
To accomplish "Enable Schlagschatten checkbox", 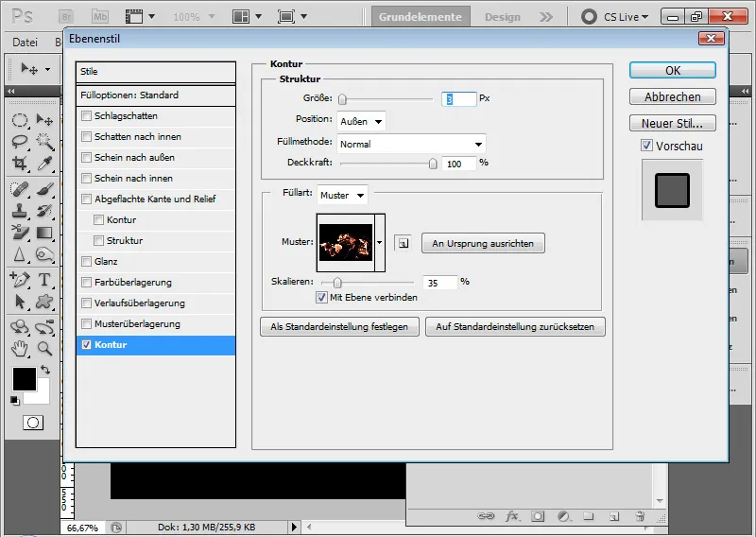I will point(86,115).
